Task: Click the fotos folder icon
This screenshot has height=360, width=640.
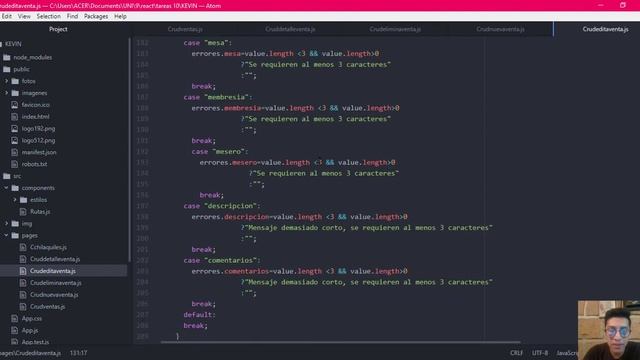Action: [x=15, y=81]
